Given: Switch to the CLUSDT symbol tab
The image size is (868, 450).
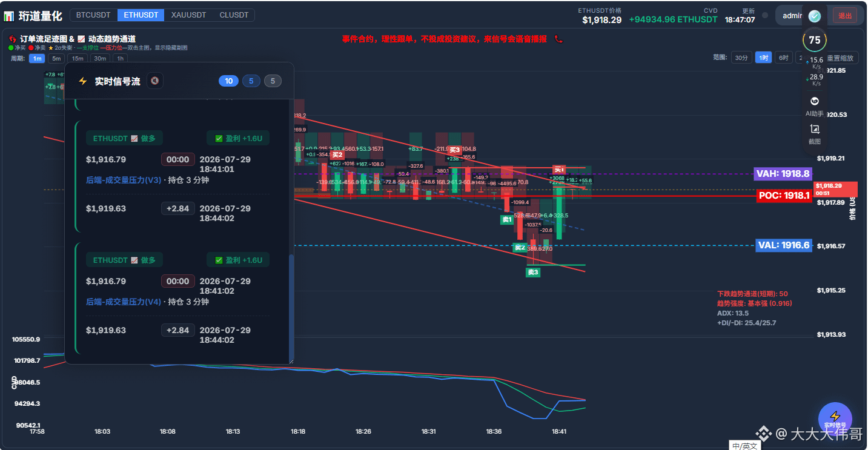Looking at the screenshot, I should (234, 15).
